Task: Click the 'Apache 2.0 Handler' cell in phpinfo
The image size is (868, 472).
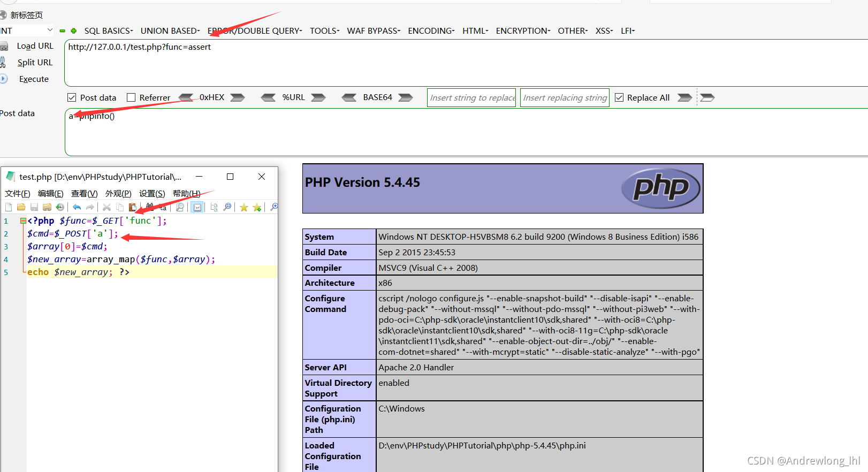Action: [x=539, y=367]
